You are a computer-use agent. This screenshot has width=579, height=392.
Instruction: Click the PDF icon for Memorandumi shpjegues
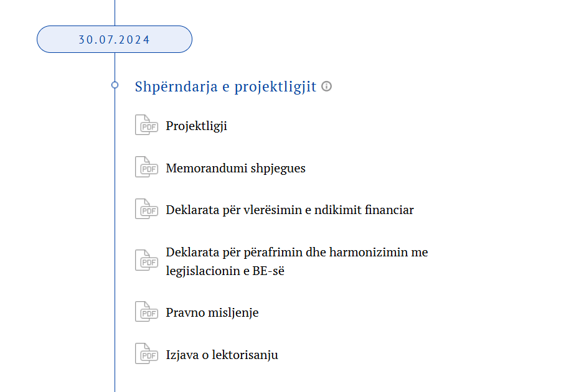pyautogui.click(x=146, y=167)
